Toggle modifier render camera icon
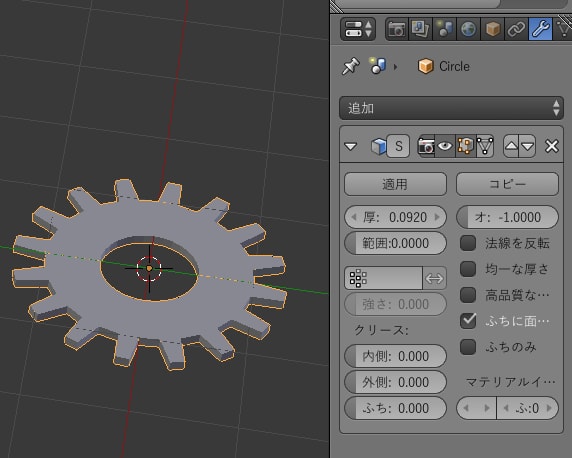 pyautogui.click(x=426, y=146)
